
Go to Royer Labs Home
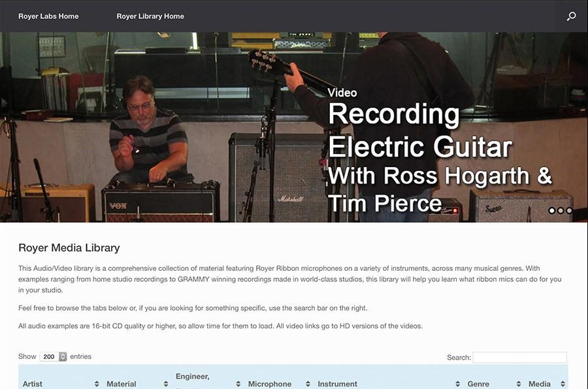coord(48,16)
